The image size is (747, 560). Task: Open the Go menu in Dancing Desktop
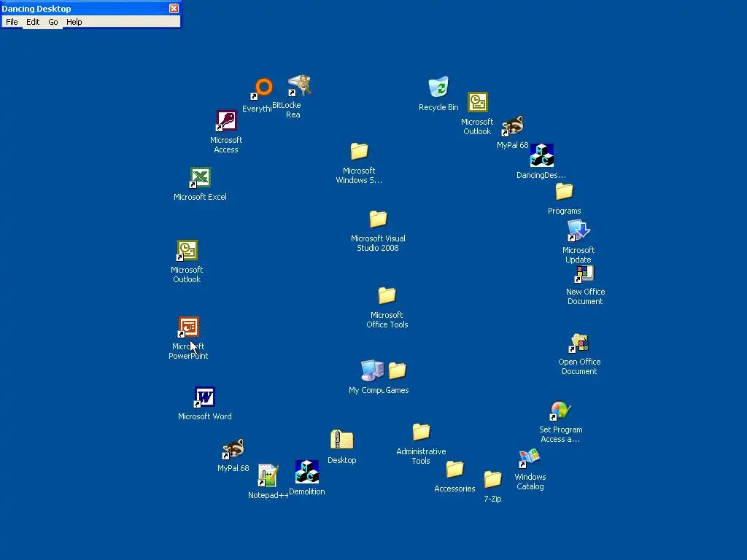(x=53, y=22)
